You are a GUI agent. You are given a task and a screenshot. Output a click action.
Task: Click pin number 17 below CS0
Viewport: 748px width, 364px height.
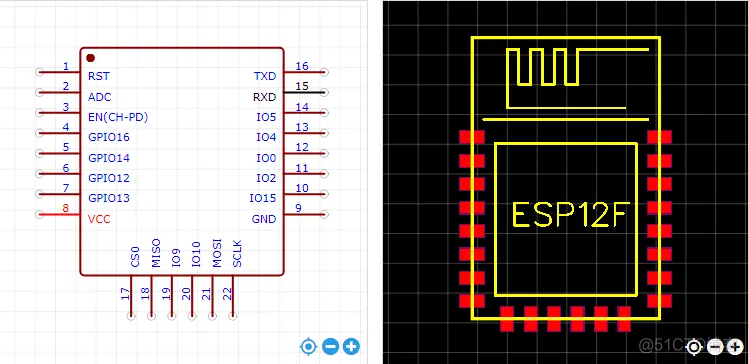[125, 294]
